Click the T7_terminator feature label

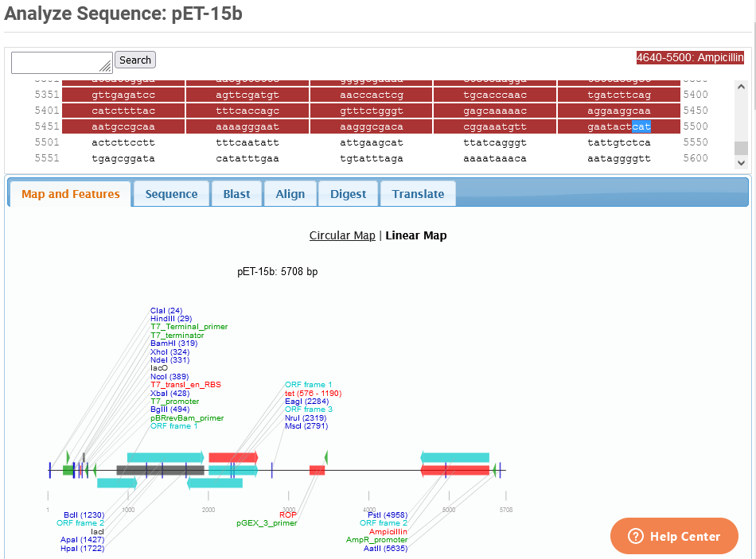(x=177, y=335)
